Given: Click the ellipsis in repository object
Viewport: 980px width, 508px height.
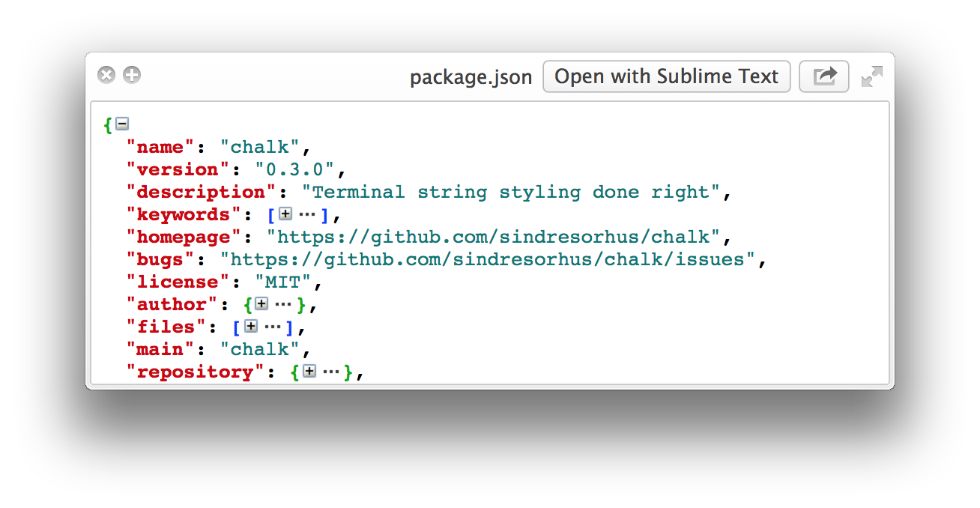Looking at the screenshot, I should pos(331,372).
